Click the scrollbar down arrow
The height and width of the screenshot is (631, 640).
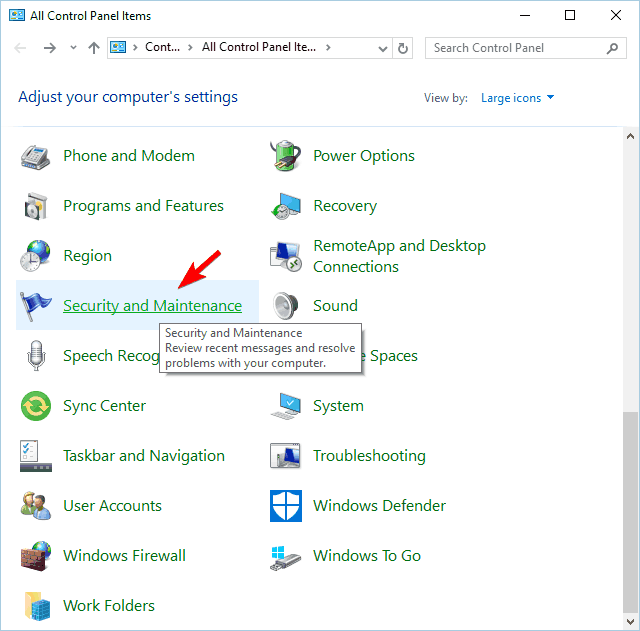click(631, 622)
